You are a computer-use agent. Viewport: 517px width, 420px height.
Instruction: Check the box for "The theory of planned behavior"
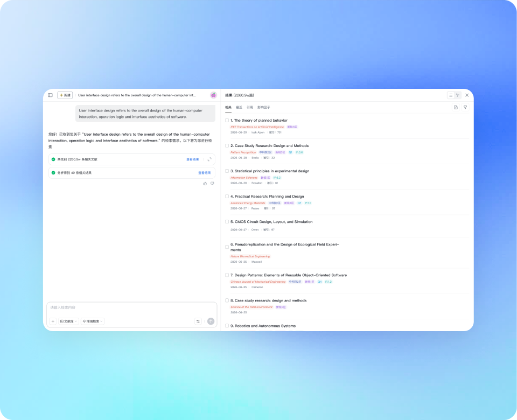tap(227, 120)
